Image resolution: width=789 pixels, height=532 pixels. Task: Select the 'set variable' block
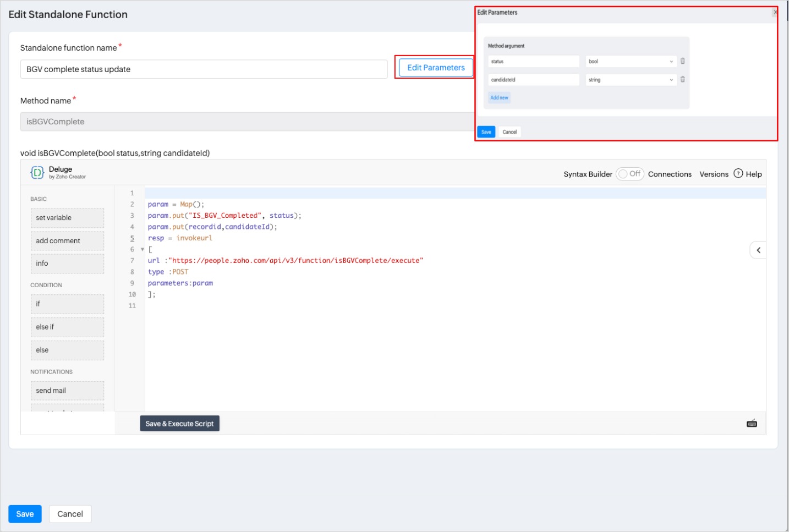(x=67, y=218)
